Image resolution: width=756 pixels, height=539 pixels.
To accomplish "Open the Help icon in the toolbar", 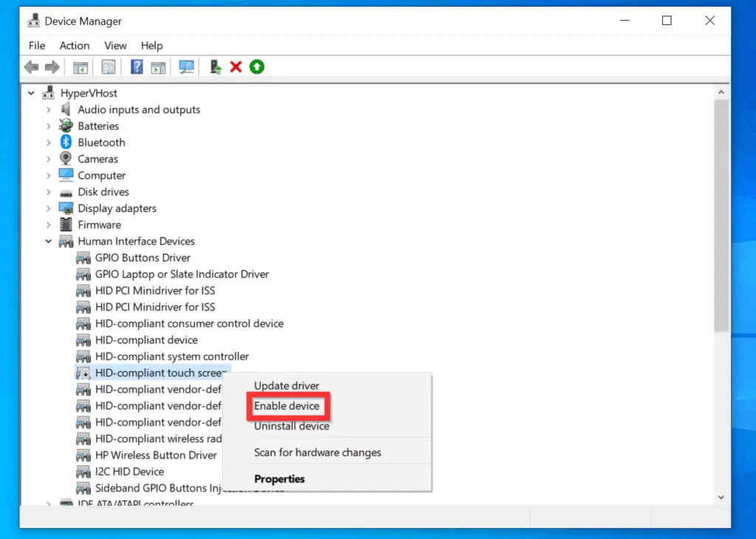I will click(137, 66).
